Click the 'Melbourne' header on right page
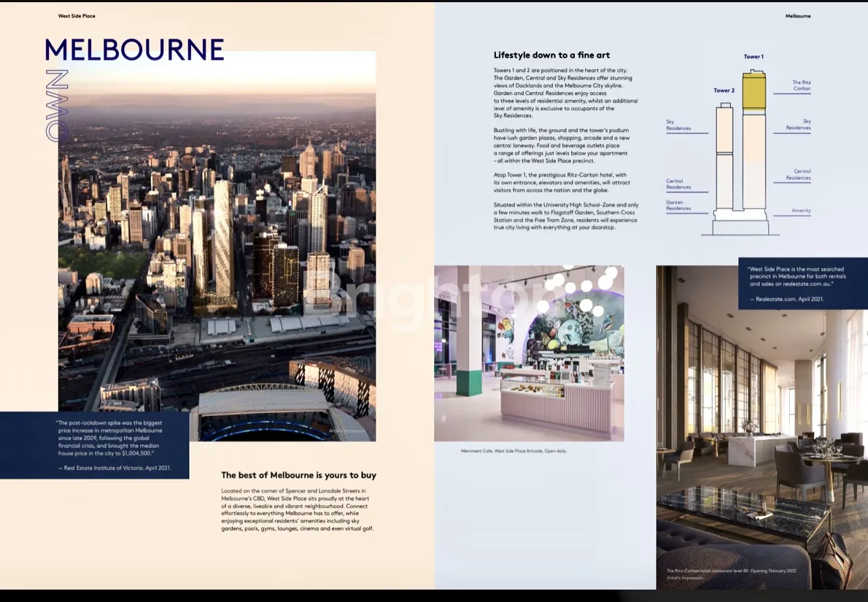Image resolution: width=868 pixels, height=602 pixels. tap(798, 16)
